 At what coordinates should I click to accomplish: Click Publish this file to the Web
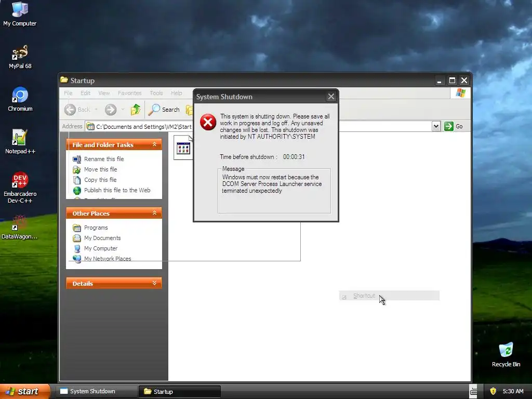pyautogui.click(x=117, y=190)
